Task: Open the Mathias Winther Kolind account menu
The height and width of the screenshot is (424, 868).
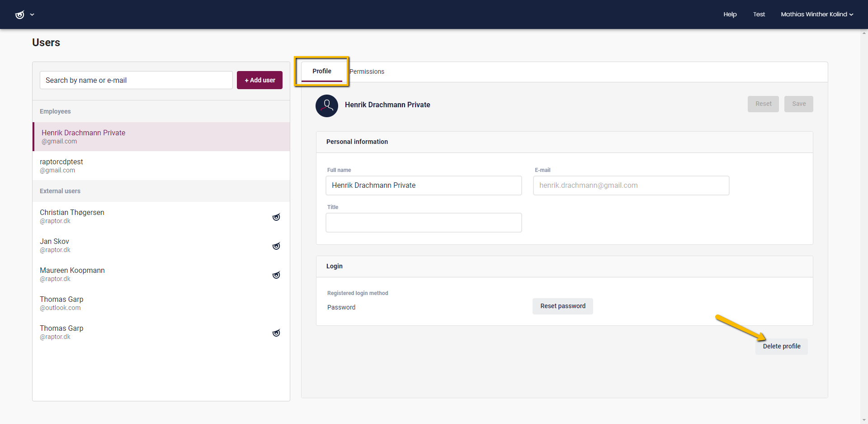Action: pos(816,14)
